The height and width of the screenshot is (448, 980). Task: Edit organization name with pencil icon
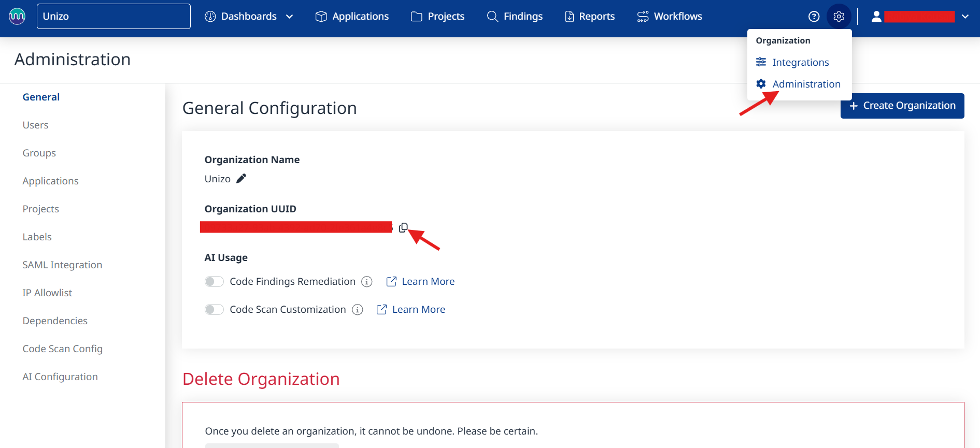(x=241, y=179)
